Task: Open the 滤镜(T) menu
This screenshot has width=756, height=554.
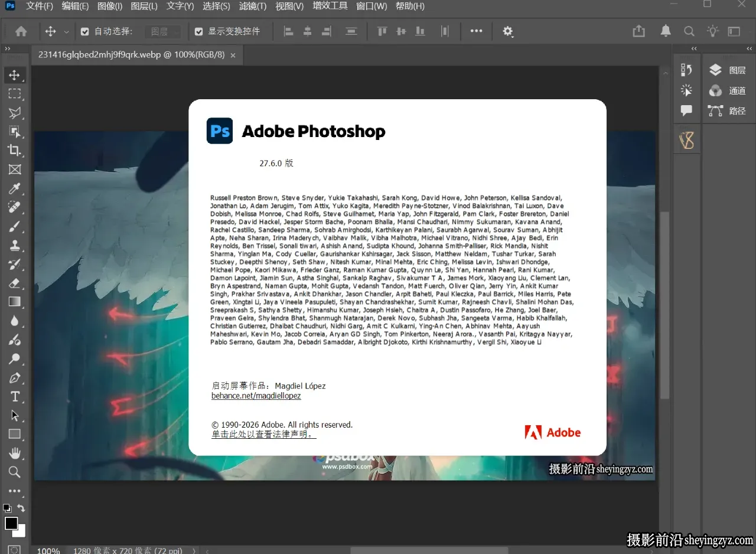Action: click(253, 6)
